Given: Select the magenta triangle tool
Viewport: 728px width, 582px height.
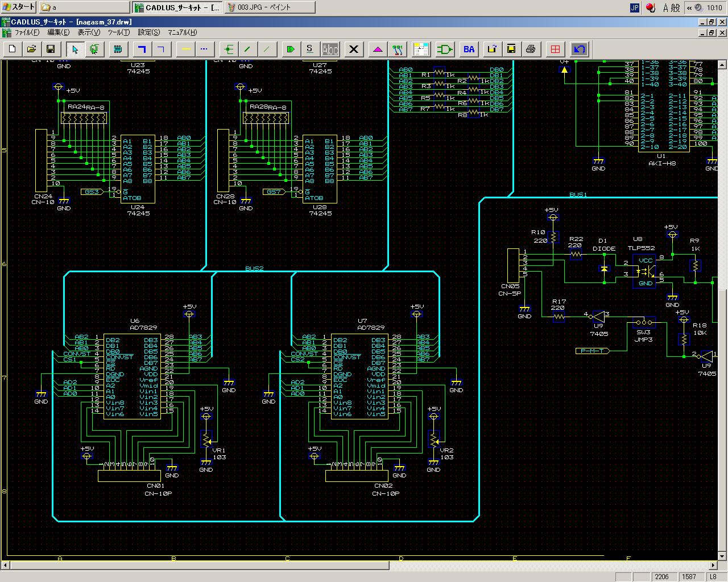Looking at the screenshot, I should (x=378, y=49).
